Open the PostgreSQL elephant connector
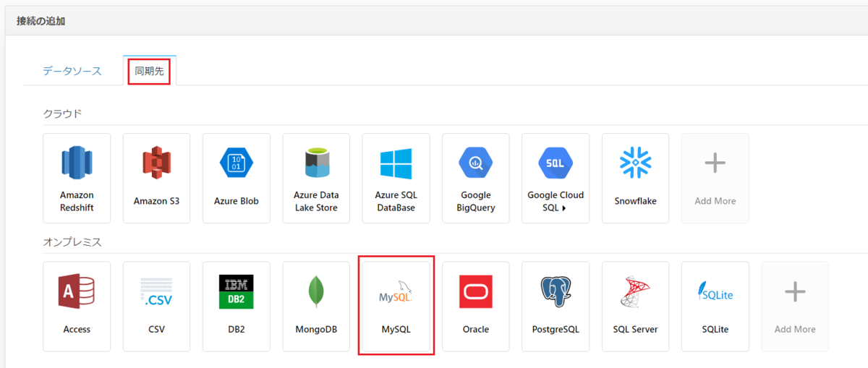Viewport: 868px width, 368px height. tap(556, 307)
